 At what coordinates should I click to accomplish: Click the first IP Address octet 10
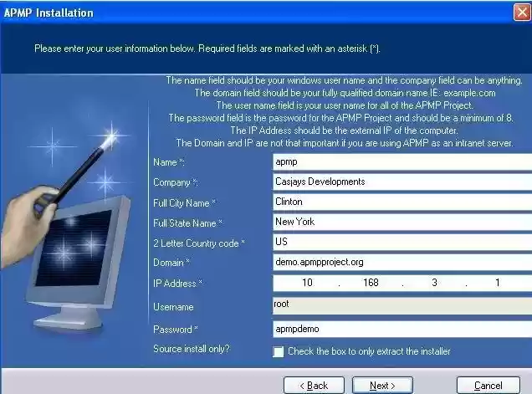307,283
